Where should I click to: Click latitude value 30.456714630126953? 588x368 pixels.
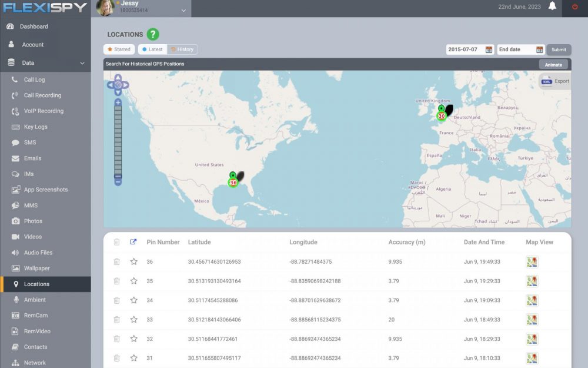(214, 262)
